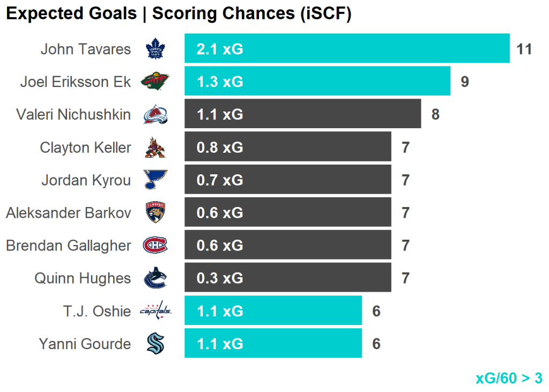The image size is (549, 392).
Task: Click the Montreal Canadiens logo
Action: [155, 246]
